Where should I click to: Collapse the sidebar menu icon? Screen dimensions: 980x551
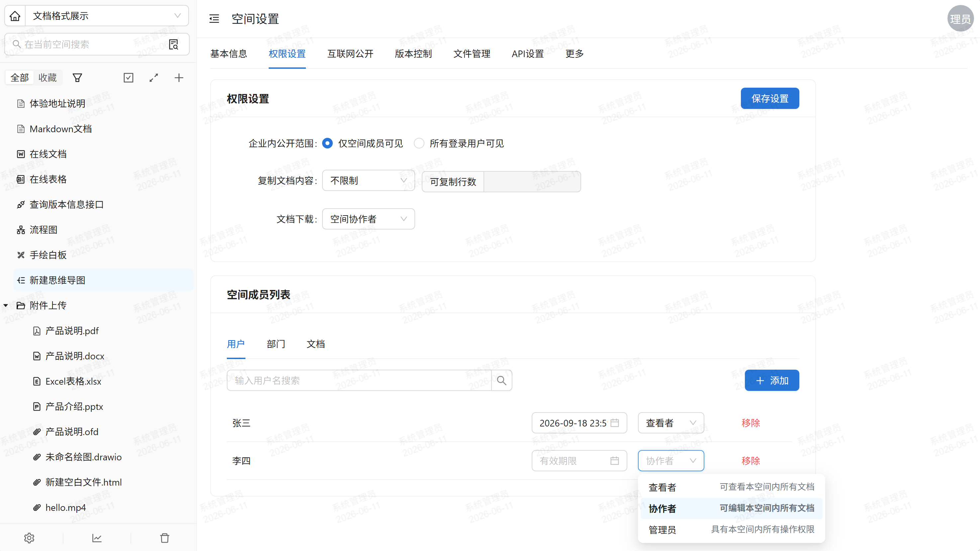(214, 19)
